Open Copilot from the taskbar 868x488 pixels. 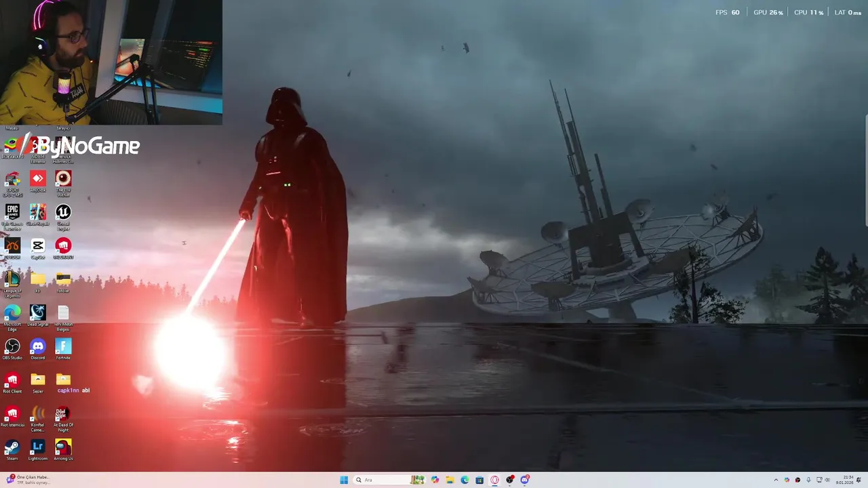point(435,480)
